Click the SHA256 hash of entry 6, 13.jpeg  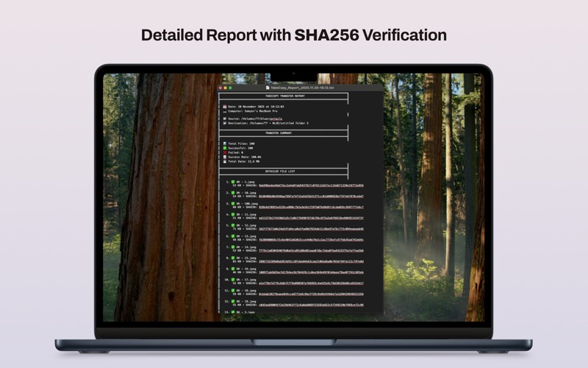[x=311, y=240]
